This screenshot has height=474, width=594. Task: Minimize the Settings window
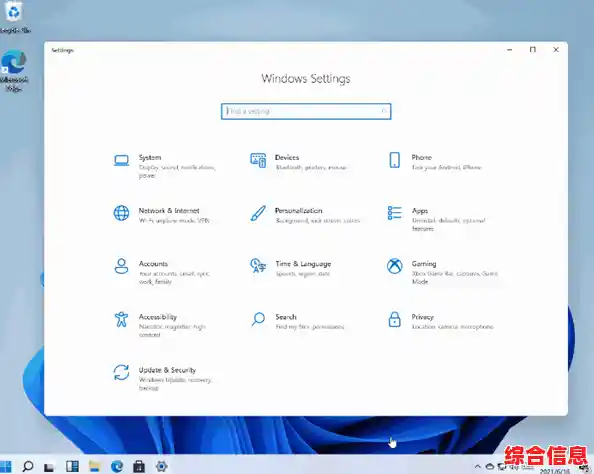(510, 50)
